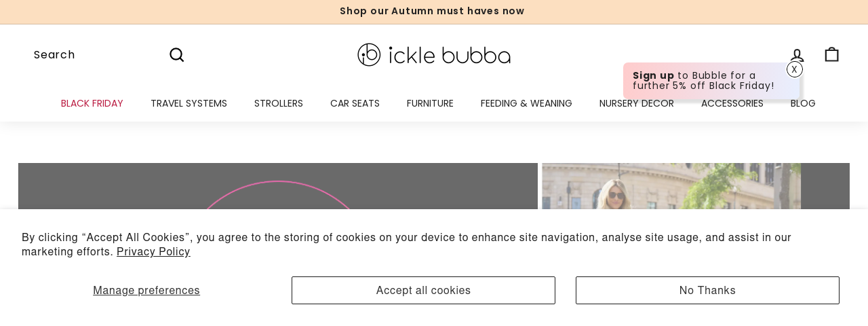Image resolution: width=868 pixels, height=326 pixels.
Task: Open Manage preferences for cookies
Action: (146, 290)
